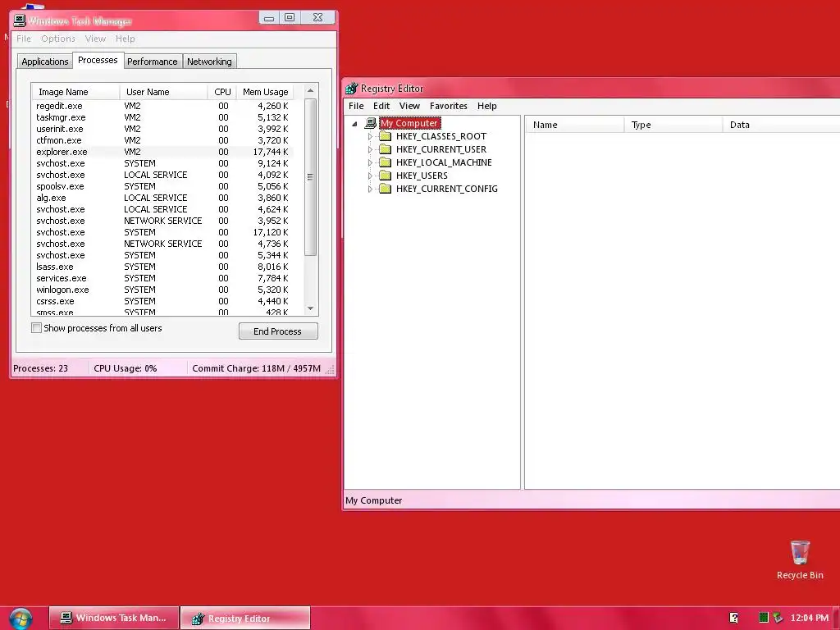840x630 pixels.
Task: Click the HKEY_LOCAL_MACHINE folder icon
Action: (386, 162)
